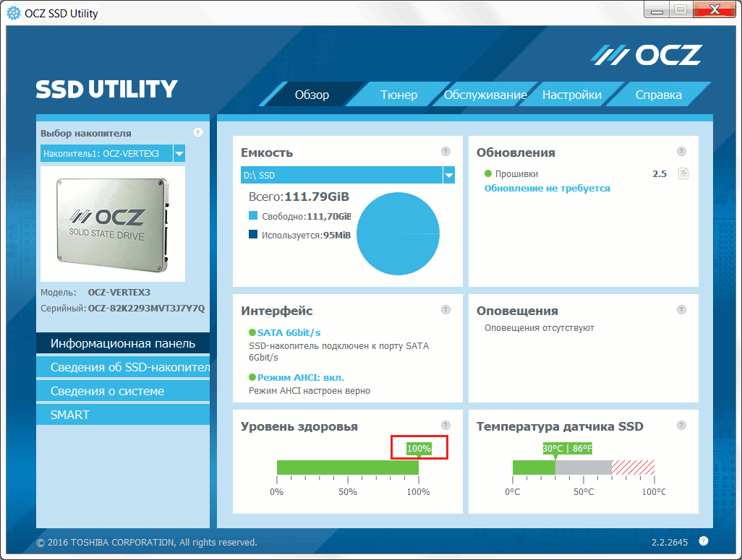
Task: Click the OCZ SSD Utility gear title icon
Action: pyautogui.click(x=14, y=13)
